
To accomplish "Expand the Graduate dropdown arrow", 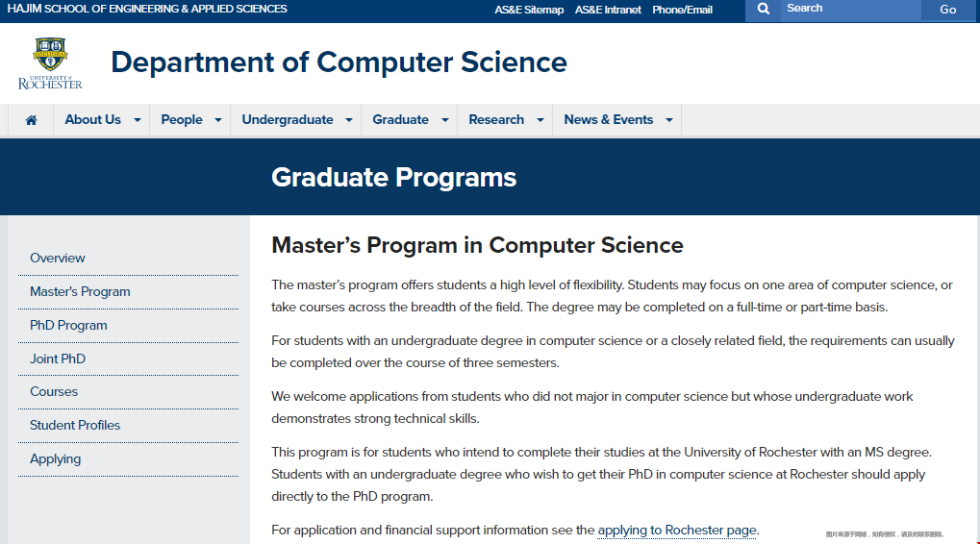I will pos(445,120).
